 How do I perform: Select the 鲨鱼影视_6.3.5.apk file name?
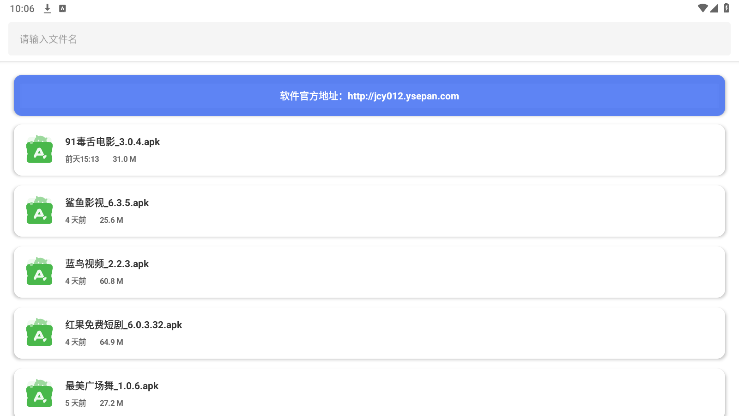pos(107,203)
